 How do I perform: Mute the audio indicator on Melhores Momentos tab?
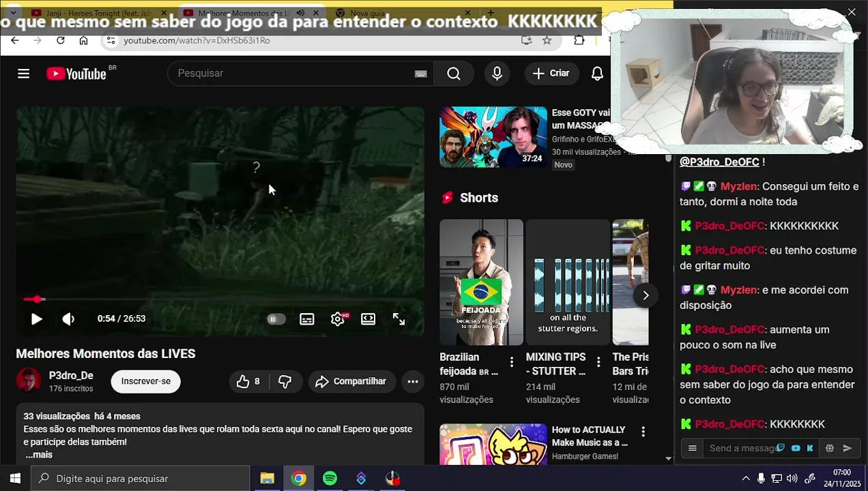(301, 13)
